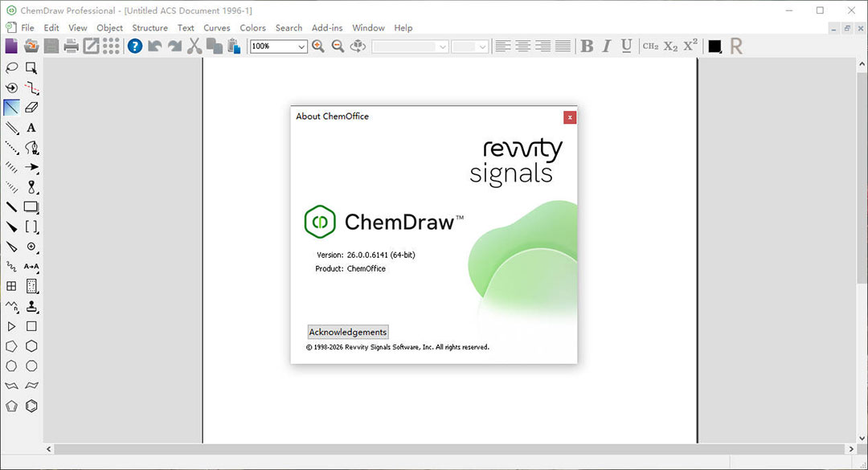
Task: Toggle Underline text formatting
Action: coord(627,46)
